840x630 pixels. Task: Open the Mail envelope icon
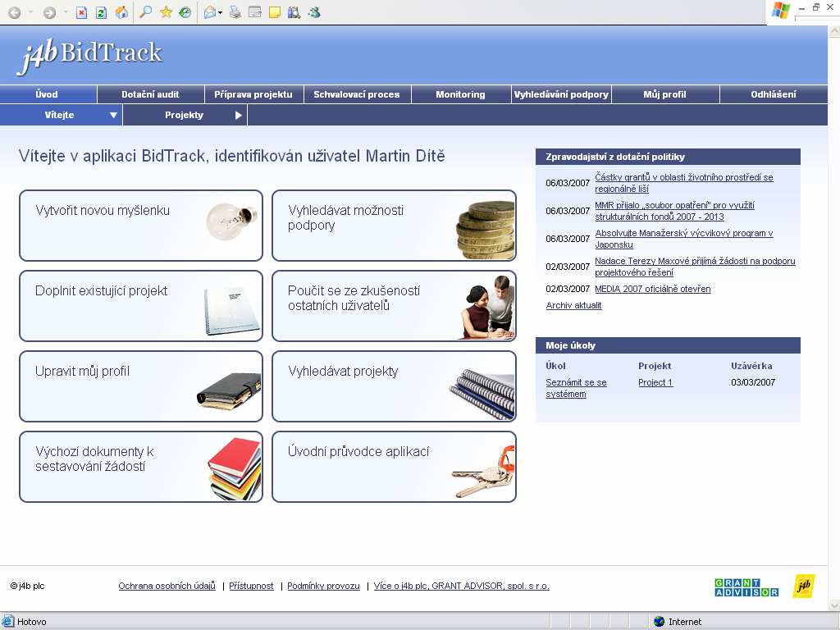coord(210,12)
